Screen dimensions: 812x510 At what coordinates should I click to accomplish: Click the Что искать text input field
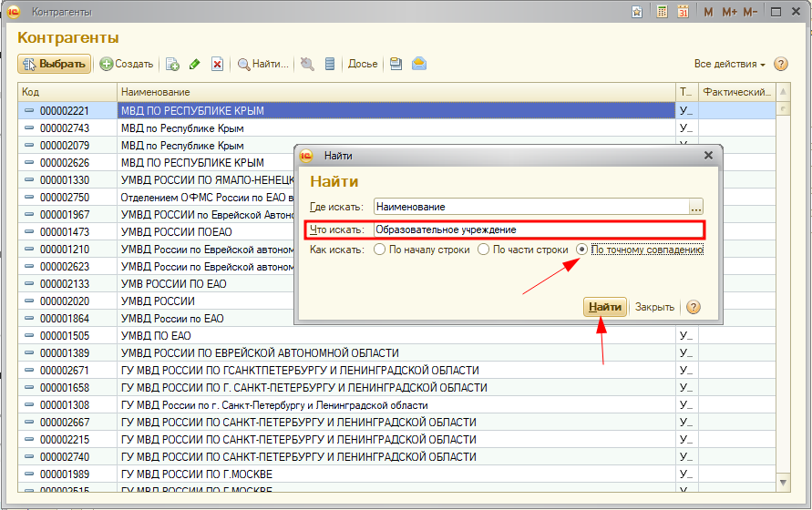pyautogui.click(x=536, y=229)
